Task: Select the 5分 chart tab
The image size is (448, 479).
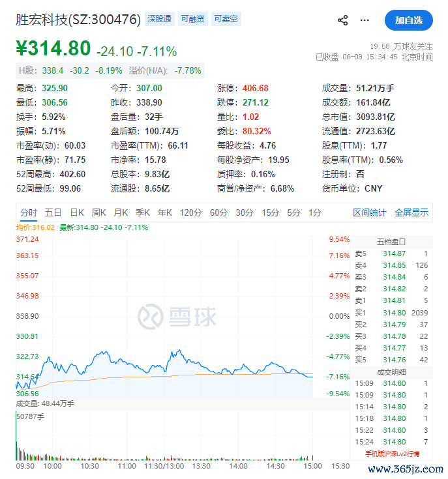Action: pos(293,212)
